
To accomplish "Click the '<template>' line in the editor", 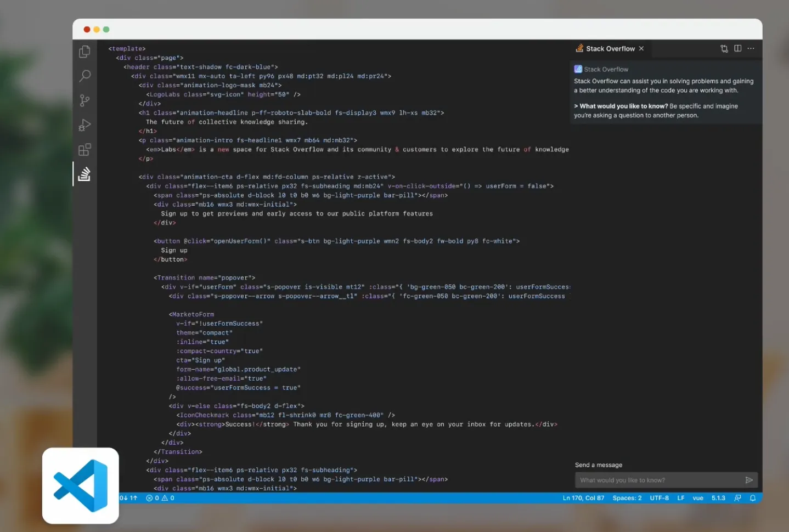I will pyautogui.click(x=127, y=49).
